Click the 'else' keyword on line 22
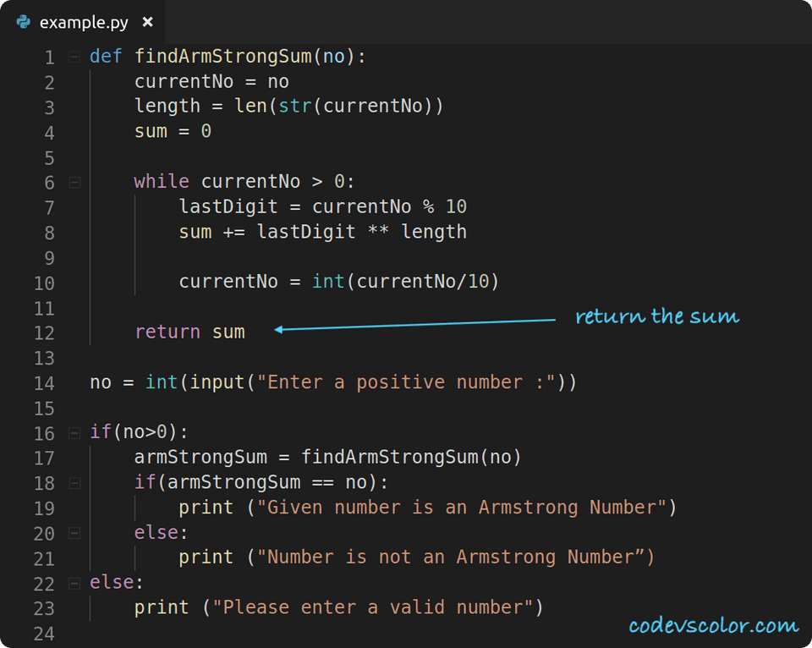 tap(112, 582)
